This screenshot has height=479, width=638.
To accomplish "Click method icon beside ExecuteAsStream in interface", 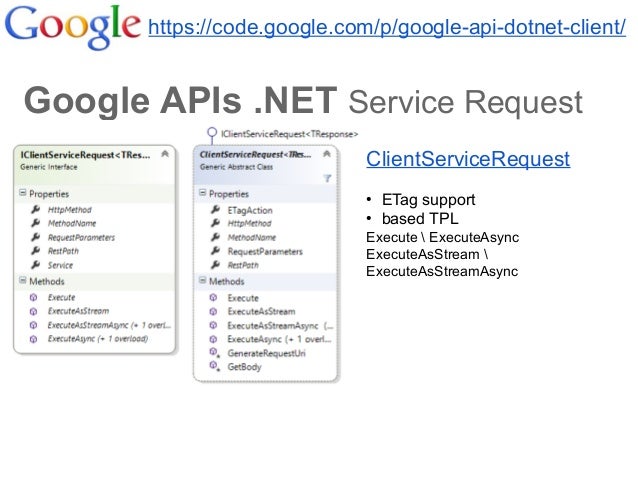I will [x=33, y=311].
